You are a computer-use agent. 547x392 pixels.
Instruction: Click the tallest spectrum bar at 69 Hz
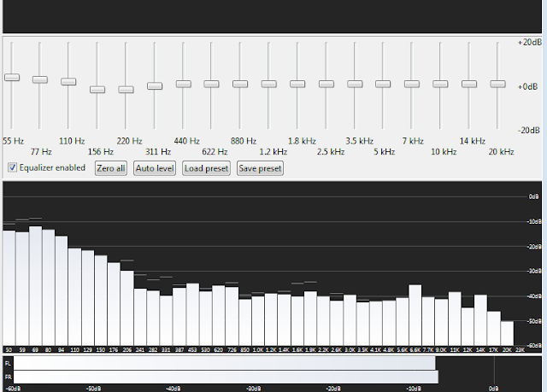(x=36, y=286)
